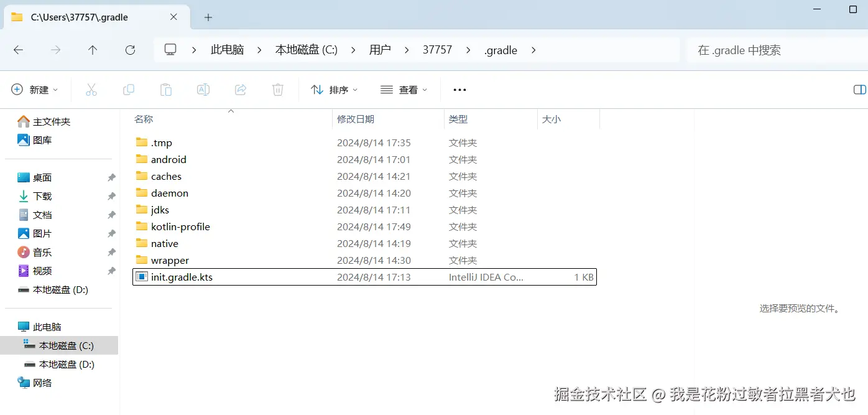Click 本地磁盘 (C:) breadcrumb
Screen dimensions: 868x415
(307, 50)
